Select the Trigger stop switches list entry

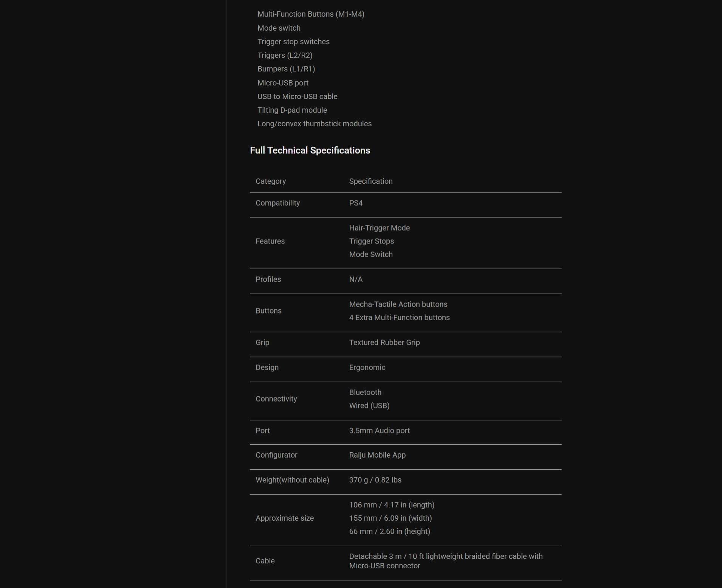point(293,42)
